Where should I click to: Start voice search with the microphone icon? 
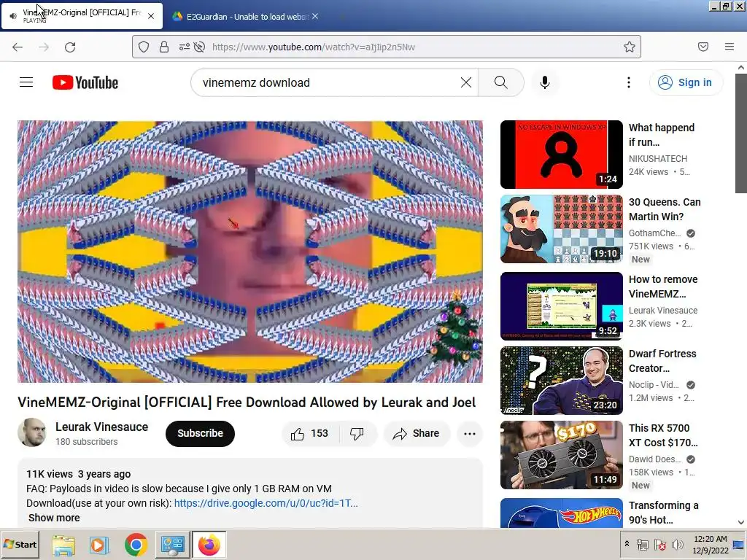pyautogui.click(x=544, y=82)
